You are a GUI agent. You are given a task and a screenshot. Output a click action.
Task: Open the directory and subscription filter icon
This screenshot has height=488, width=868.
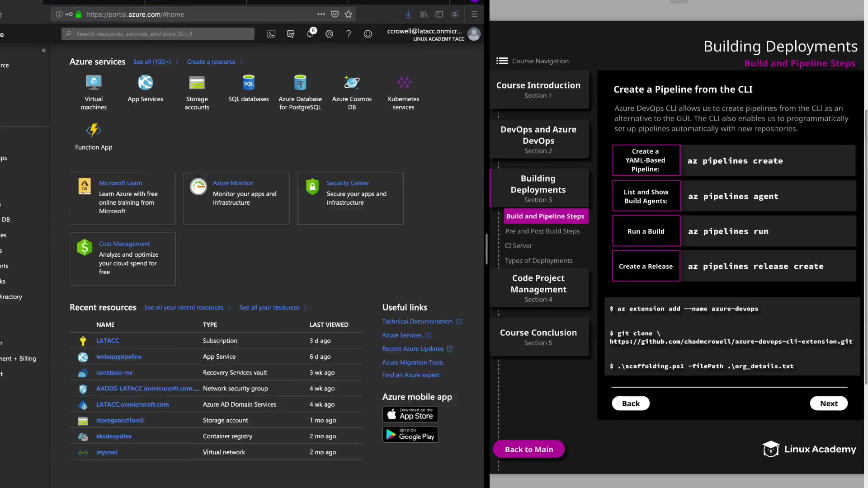coord(291,34)
